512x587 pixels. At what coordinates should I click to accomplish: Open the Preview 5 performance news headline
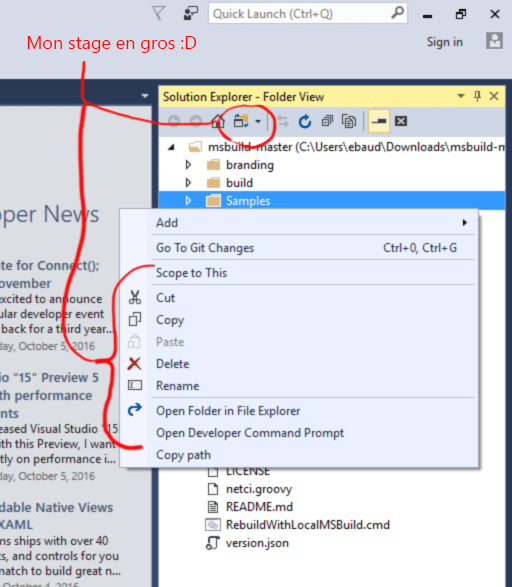click(49, 395)
